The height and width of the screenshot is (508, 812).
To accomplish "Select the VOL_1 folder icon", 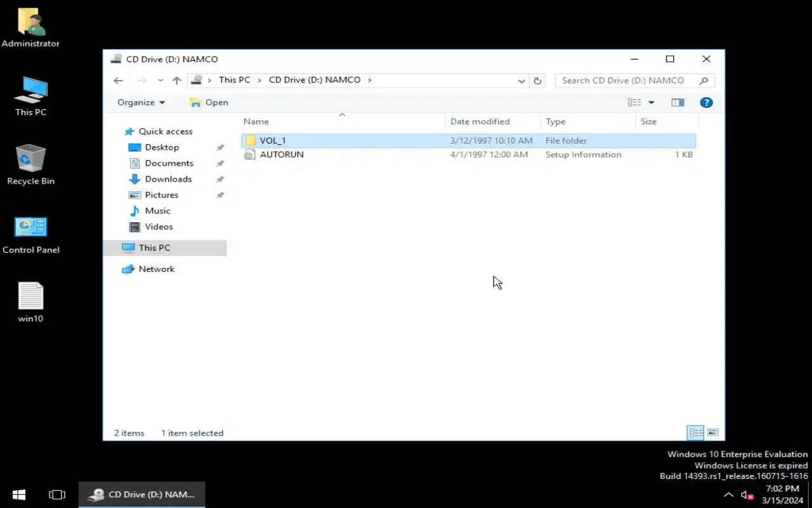I will coord(250,140).
